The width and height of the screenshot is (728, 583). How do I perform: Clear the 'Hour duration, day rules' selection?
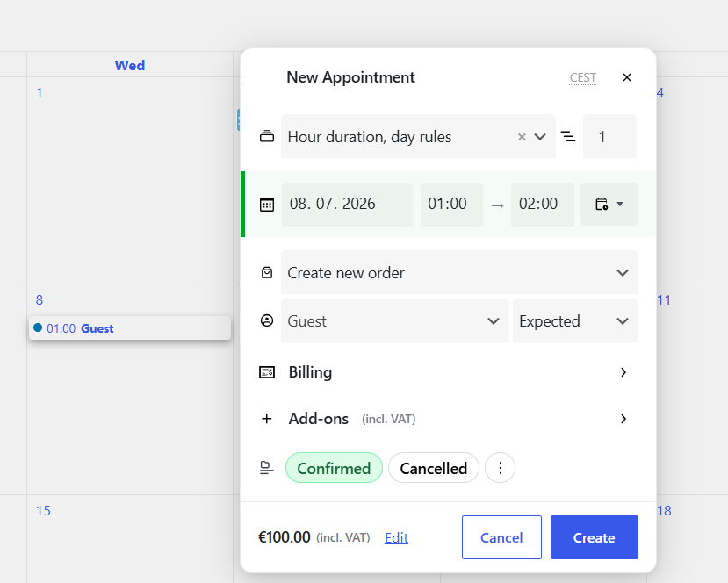pos(522,137)
